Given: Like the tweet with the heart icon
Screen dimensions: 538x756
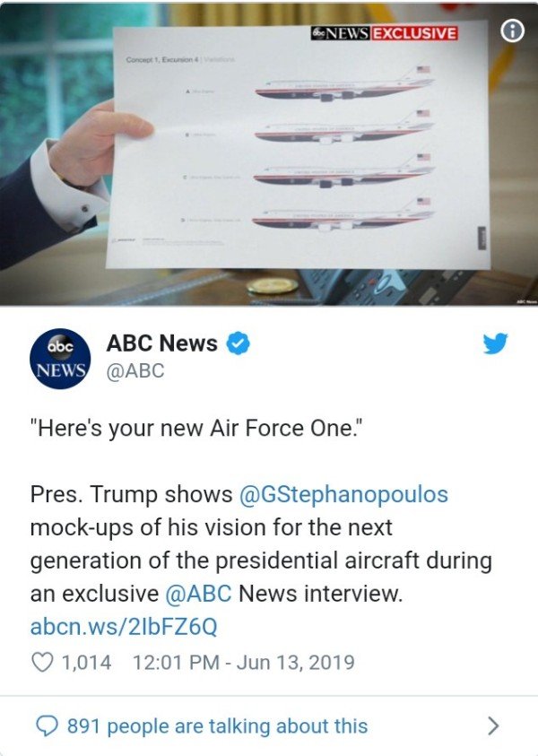Looking at the screenshot, I should pyautogui.click(x=42, y=662).
